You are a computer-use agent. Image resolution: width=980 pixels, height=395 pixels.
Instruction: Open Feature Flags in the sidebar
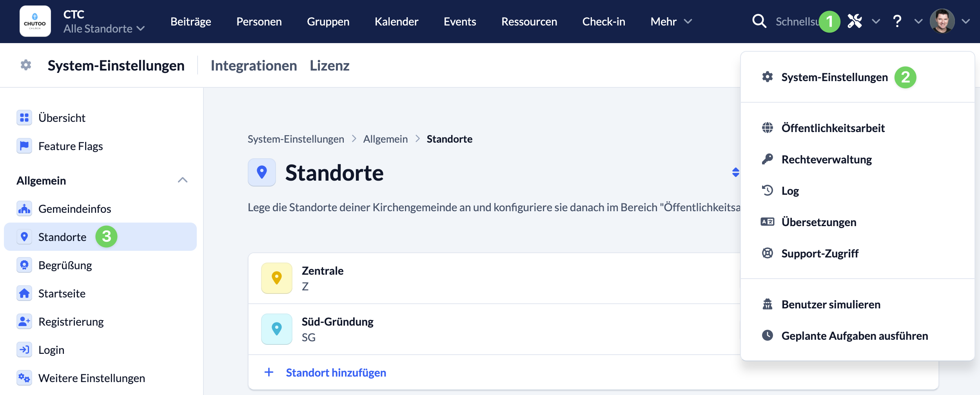point(71,146)
